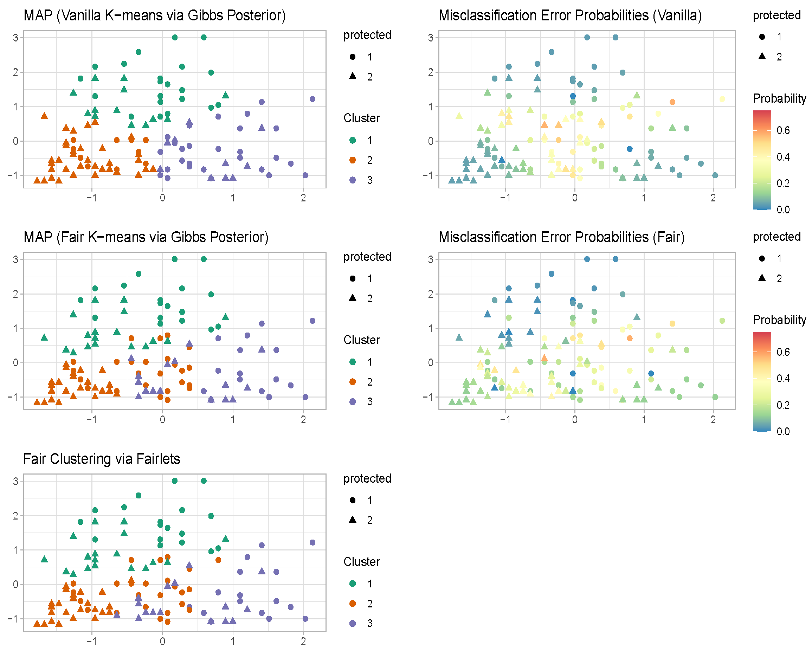
Task: Click green Cluster 1 dot in Vanilla MAP legend
Action: (x=353, y=140)
